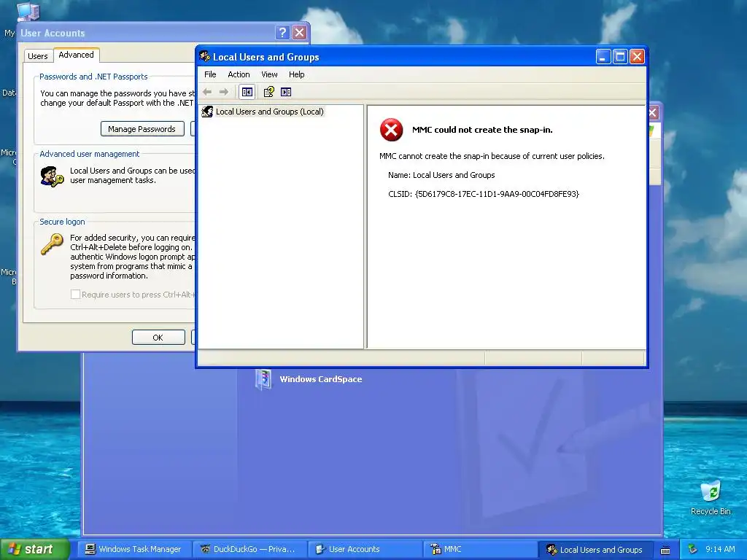Switch to the Users tab in User Accounts
The width and height of the screenshot is (747, 560).
click(38, 56)
